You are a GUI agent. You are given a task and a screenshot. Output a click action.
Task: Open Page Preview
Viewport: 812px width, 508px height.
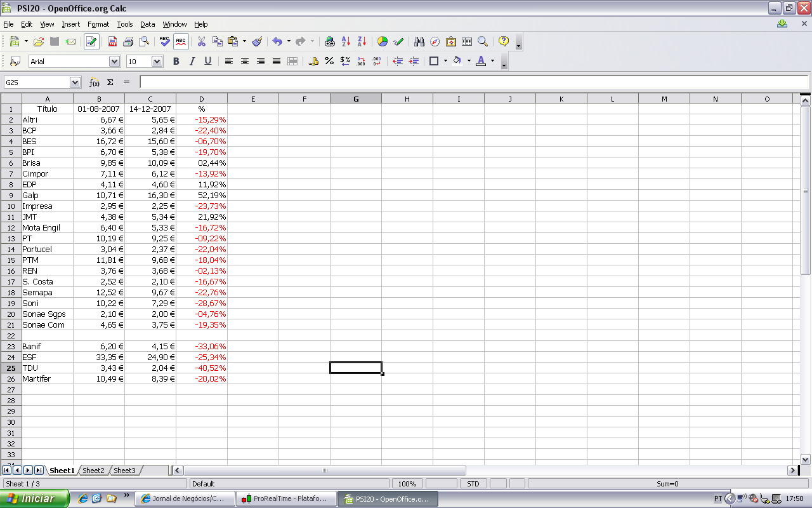coord(144,42)
